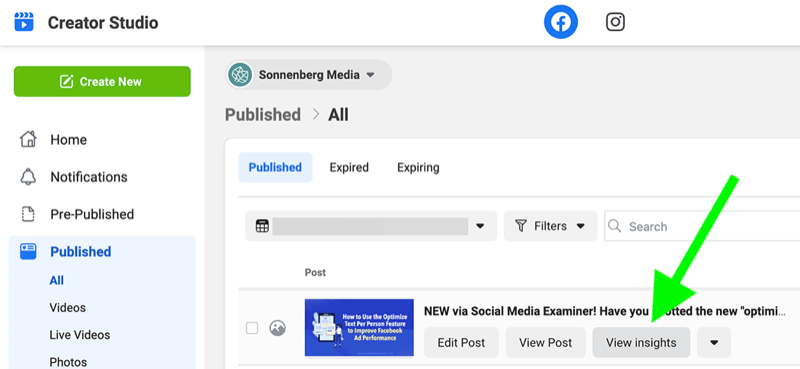Click the View Post button

(545, 342)
